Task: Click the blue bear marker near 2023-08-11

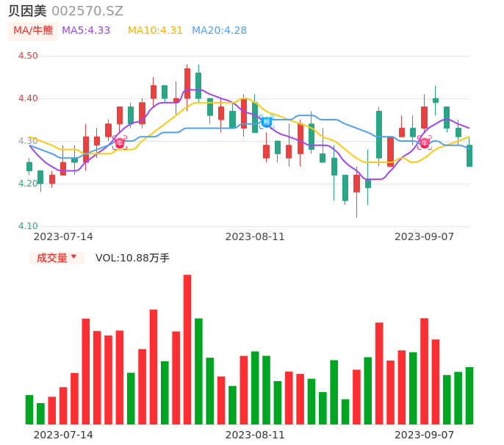Action: [x=266, y=122]
